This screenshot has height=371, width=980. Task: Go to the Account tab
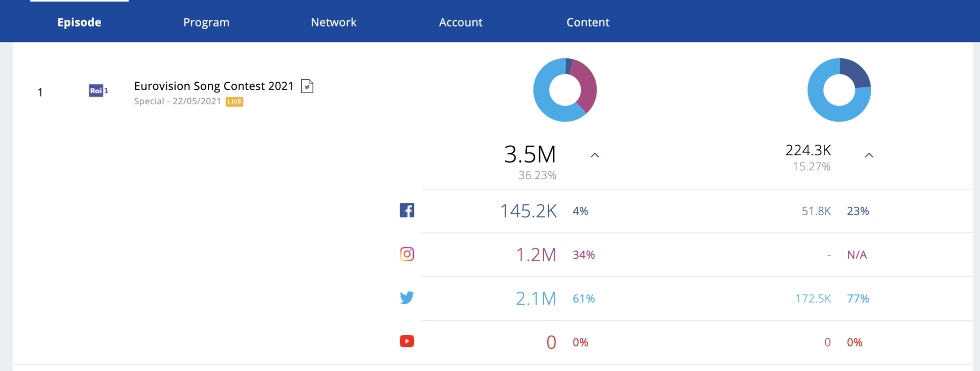tap(460, 22)
